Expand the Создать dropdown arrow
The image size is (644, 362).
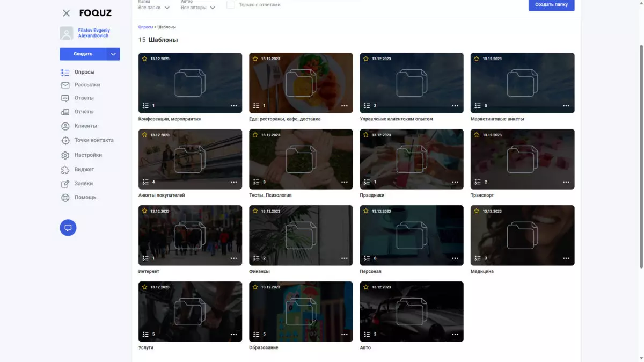[113, 54]
